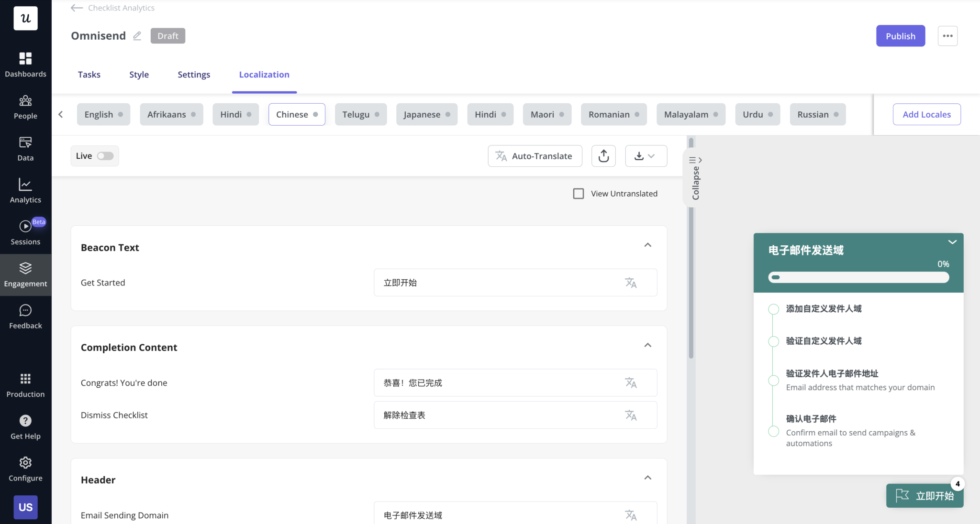Open the three-dots more options menu

pyautogui.click(x=947, y=36)
